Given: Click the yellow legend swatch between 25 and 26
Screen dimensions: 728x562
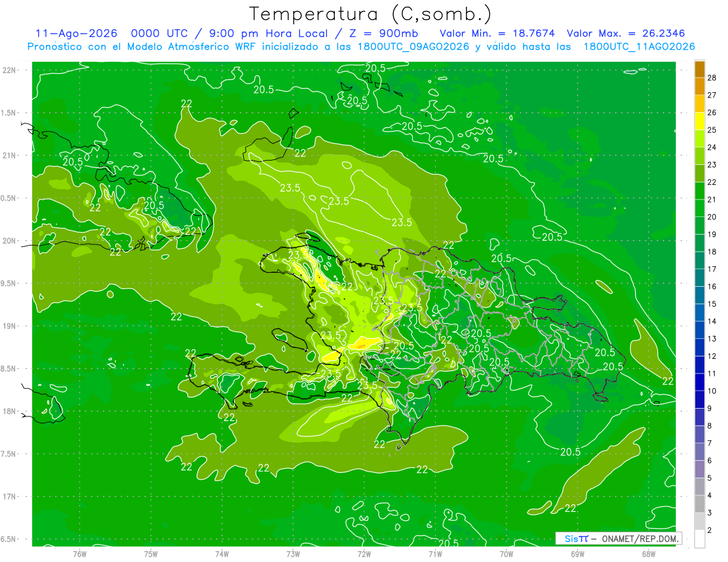Looking at the screenshot, I should click(699, 121).
